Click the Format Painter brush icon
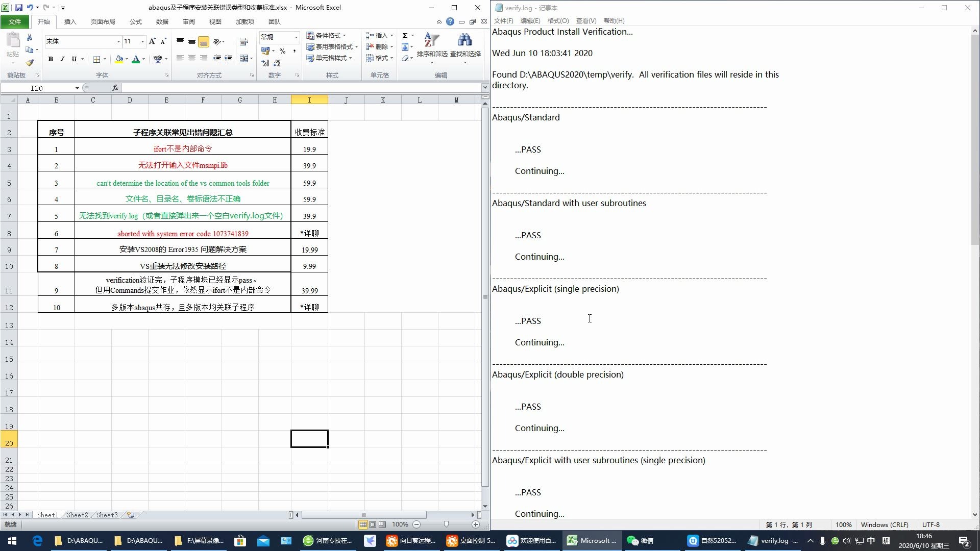 point(30,63)
